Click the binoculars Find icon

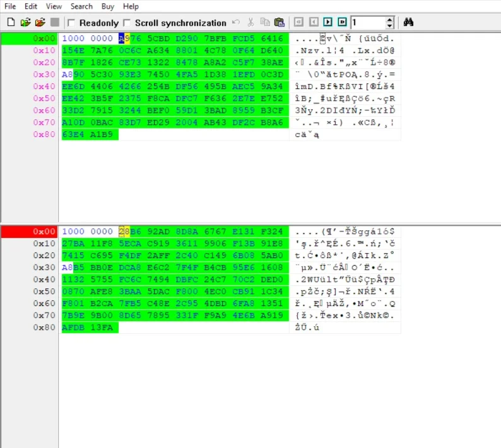[x=408, y=23]
